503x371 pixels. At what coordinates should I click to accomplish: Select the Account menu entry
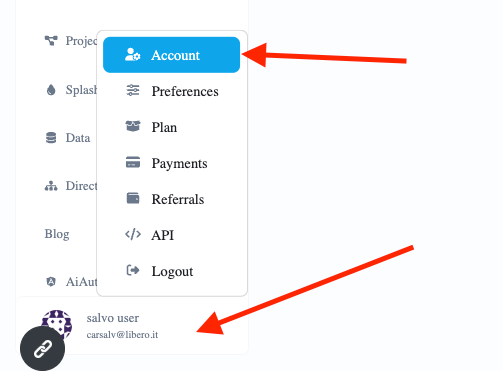coord(171,55)
